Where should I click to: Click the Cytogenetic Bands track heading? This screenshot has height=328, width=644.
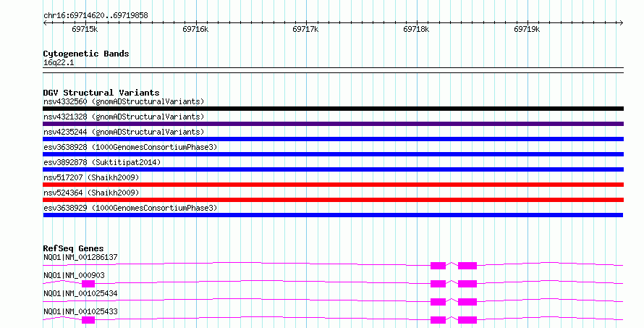click(x=86, y=54)
